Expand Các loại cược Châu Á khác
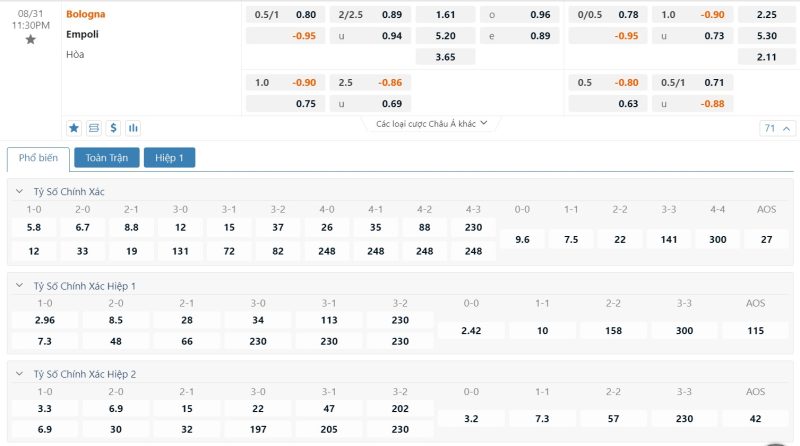800x446 pixels. (432, 123)
